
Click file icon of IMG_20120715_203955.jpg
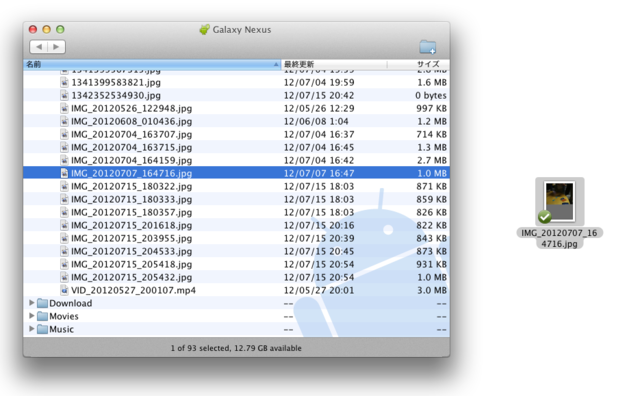pos(64,238)
